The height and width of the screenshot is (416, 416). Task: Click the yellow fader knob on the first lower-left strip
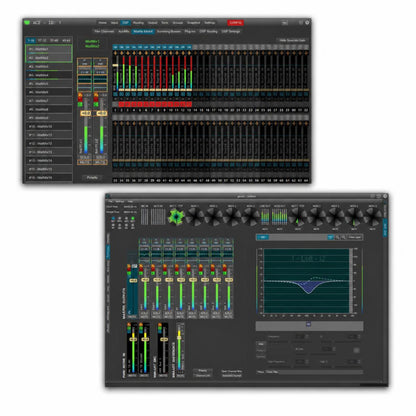tap(133, 339)
